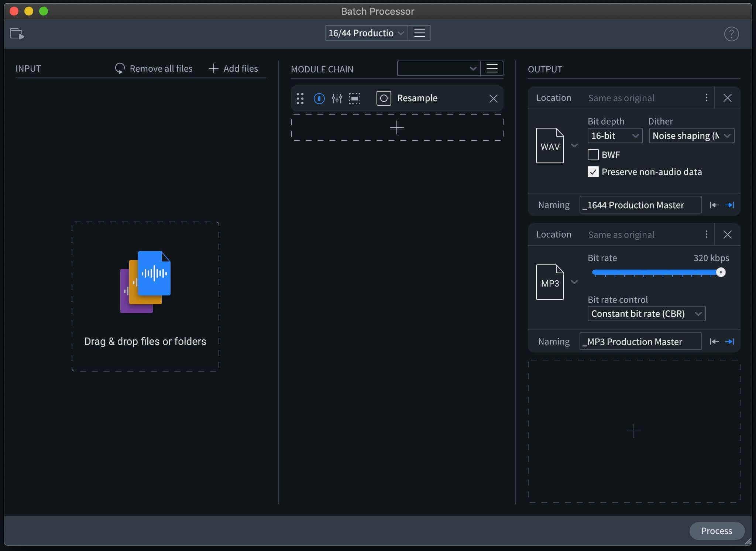The height and width of the screenshot is (551, 756).
Task: Open the help question mark icon
Action: pyautogui.click(x=731, y=34)
